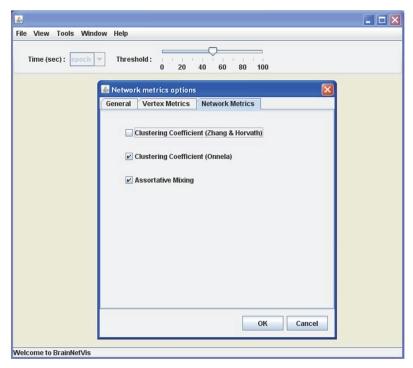The image size is (413, 368).
Task: Maximize the BrainNetVis main window
Action: pyautogui.click(x=382, y=20)
